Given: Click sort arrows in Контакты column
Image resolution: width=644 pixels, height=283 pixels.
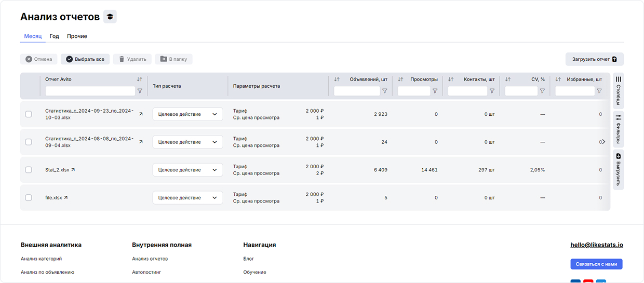Looking at the screenshot, I should (450, 79).
